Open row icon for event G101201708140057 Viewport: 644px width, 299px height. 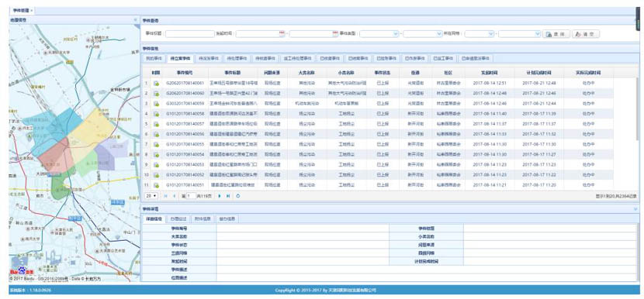pyautogui.click(x=156, y=124)
